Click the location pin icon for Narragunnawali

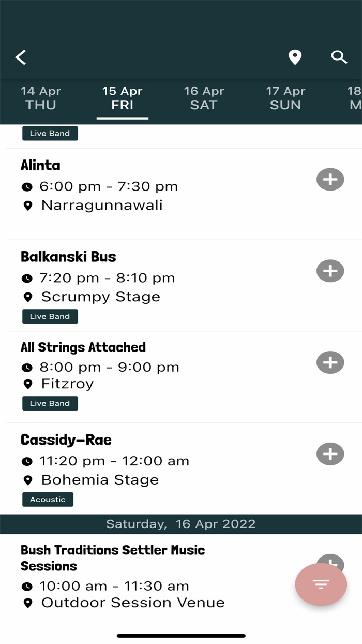click(x=27, y=205)
